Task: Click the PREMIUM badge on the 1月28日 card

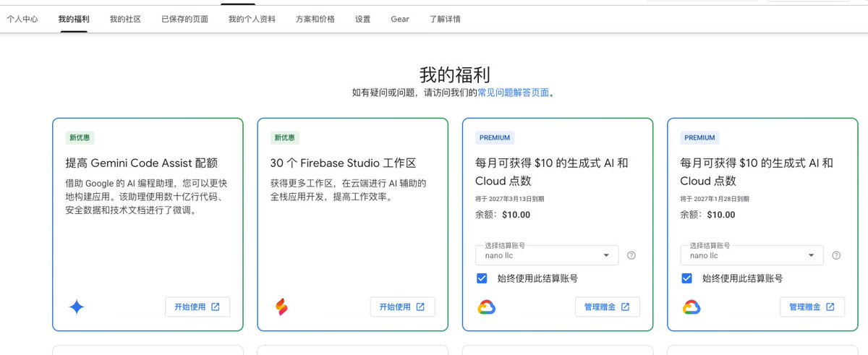Action: click(x=699, y=137)
